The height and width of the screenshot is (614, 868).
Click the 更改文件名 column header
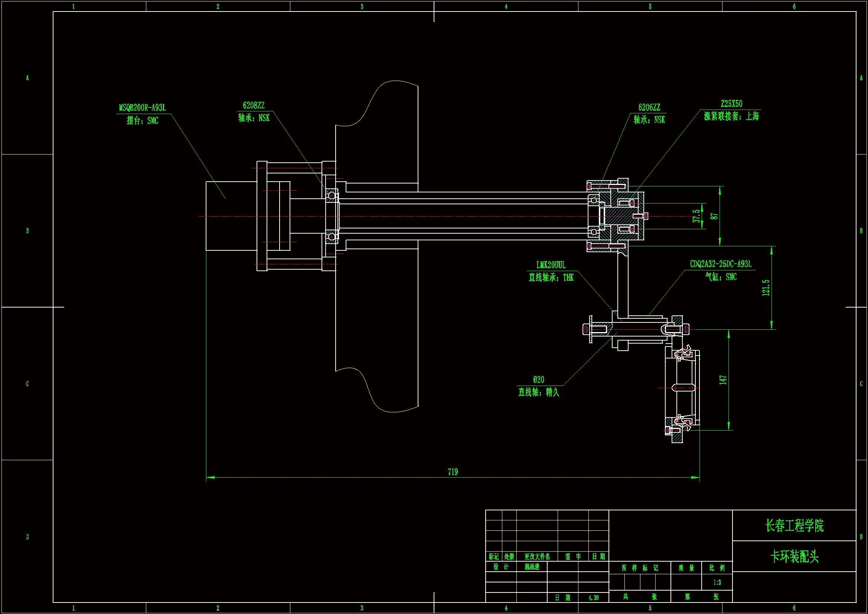pyautogui.click(x=537, y=556)
